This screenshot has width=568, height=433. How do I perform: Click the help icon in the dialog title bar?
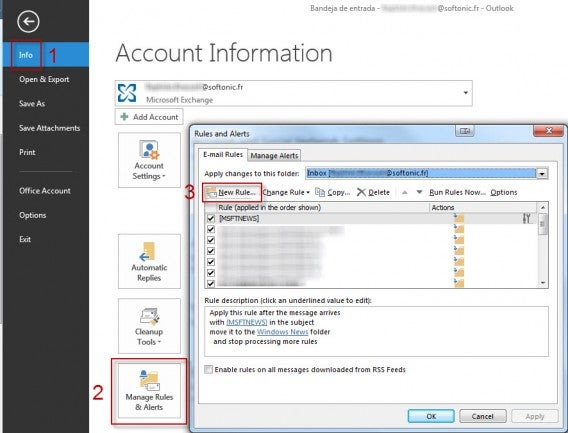[465, 131]
